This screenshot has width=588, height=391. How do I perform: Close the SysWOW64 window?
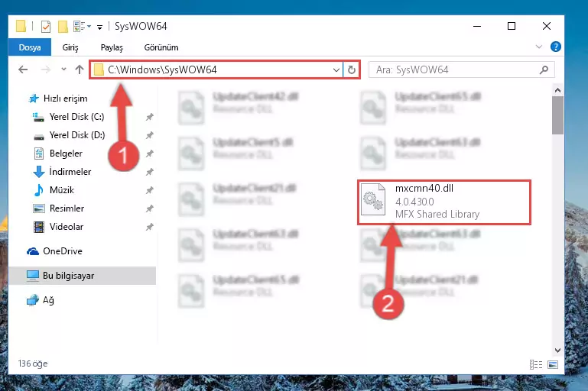click(x=547, y=26)
